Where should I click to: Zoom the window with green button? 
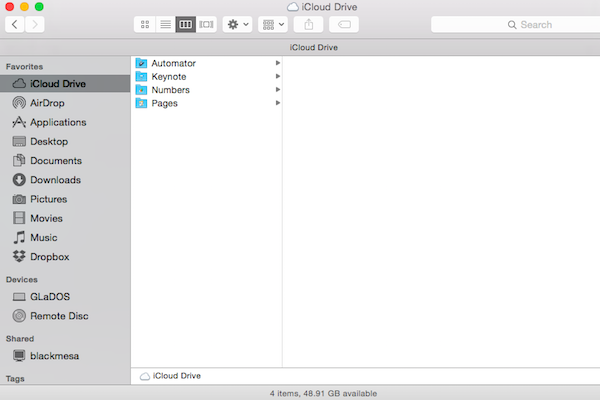tap(39, 7)
